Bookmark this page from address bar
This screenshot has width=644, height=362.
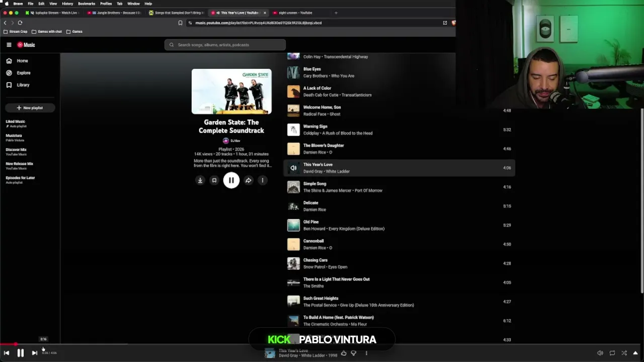click(x=180, y=23)
